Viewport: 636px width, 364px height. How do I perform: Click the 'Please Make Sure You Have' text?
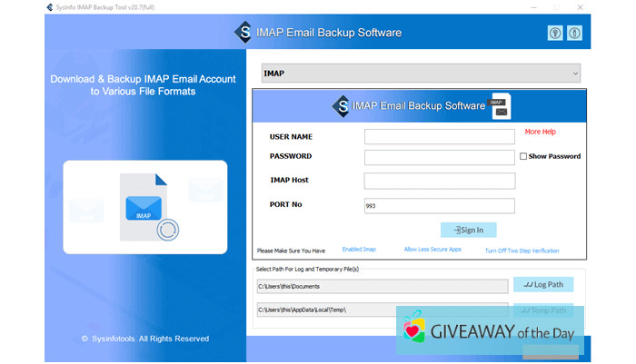[x=291, y=251]
